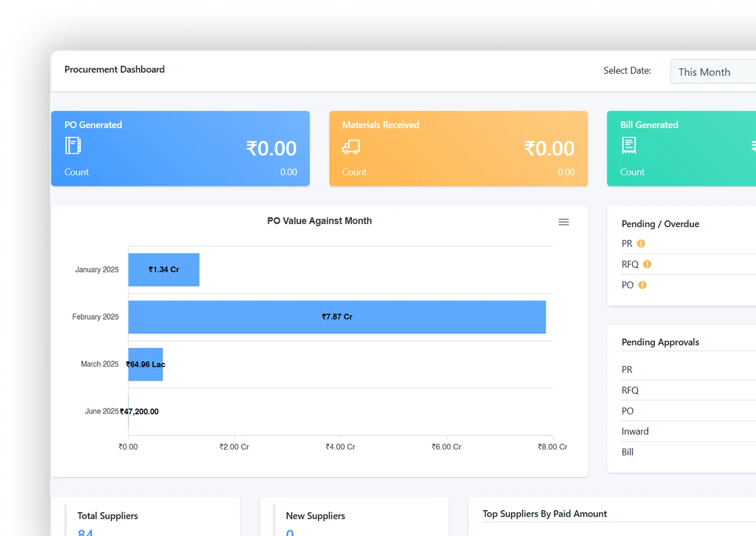756x536 pixels.
Task: Open PO under Pending Approvals
Action: pos(627,411)
